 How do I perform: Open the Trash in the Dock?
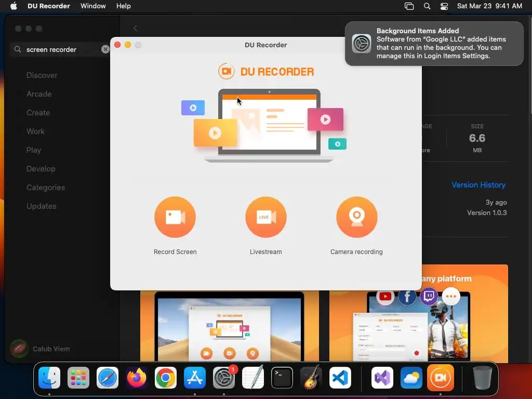coord(483,378)
